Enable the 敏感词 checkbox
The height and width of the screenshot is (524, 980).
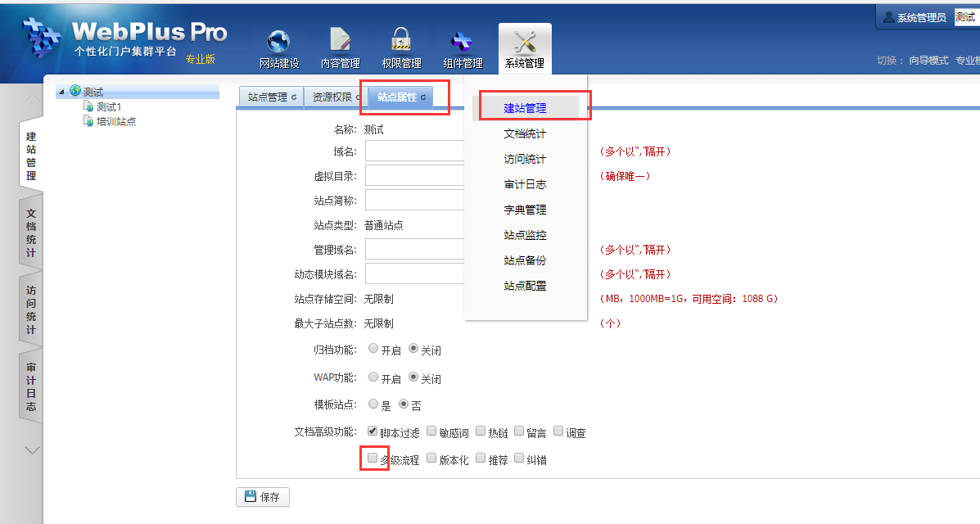[431, 431]
